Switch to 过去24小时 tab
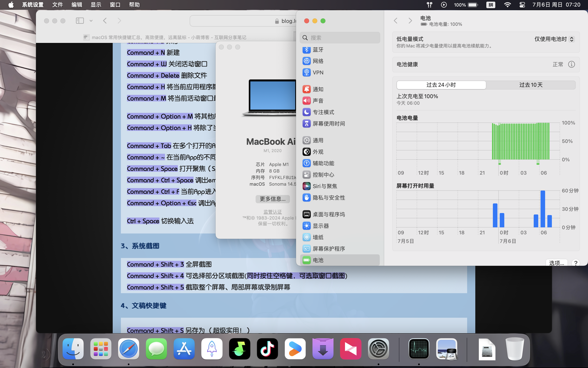The width and height of the screenshot is (588, 368). [x=441, y=85]
